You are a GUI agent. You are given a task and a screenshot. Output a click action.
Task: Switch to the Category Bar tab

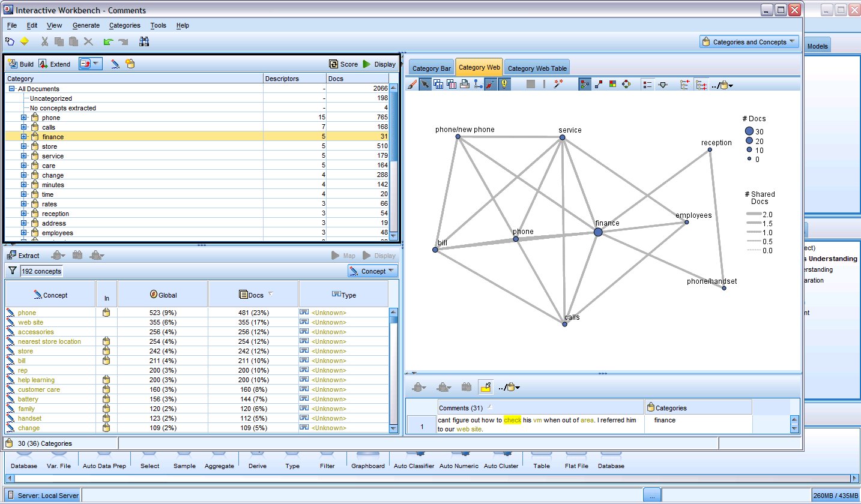432,68
